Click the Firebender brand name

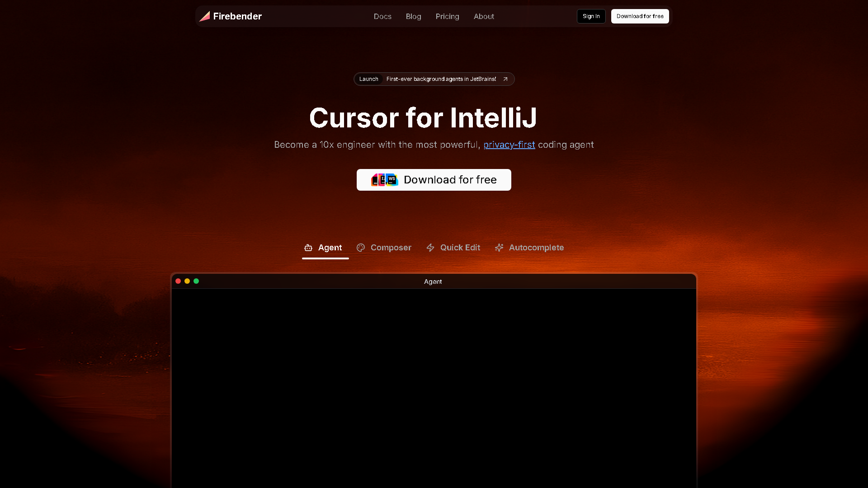tap(237, 16)
